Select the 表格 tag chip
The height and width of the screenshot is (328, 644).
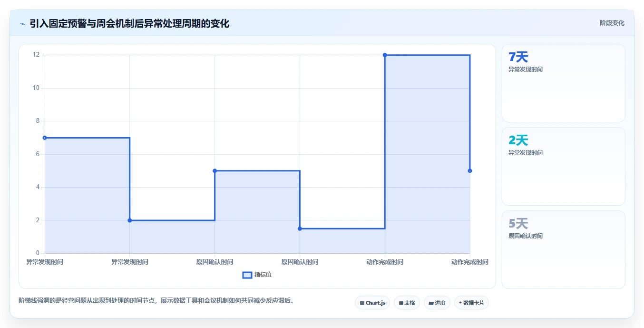(407, 303)
